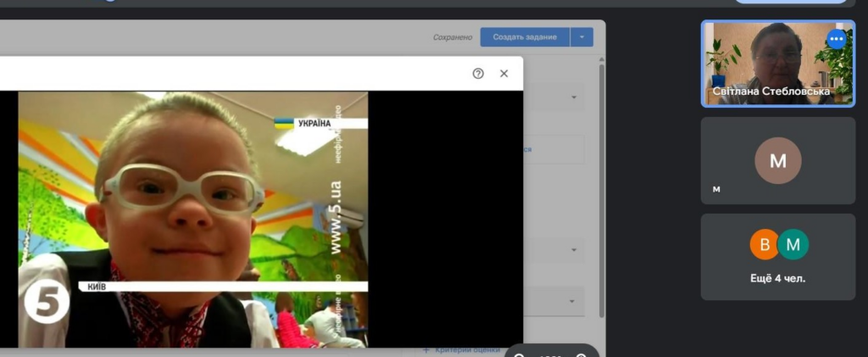The image size is (868, 357).
Task: Click the 'Создать задание' button
Action: pos(525,37)
